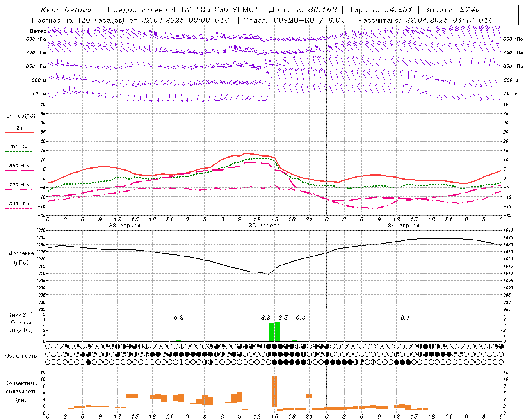Screen dimensions: 525x420
Task: Click the '850 гПа' temperature legend entry
Action: pos(19,166)
